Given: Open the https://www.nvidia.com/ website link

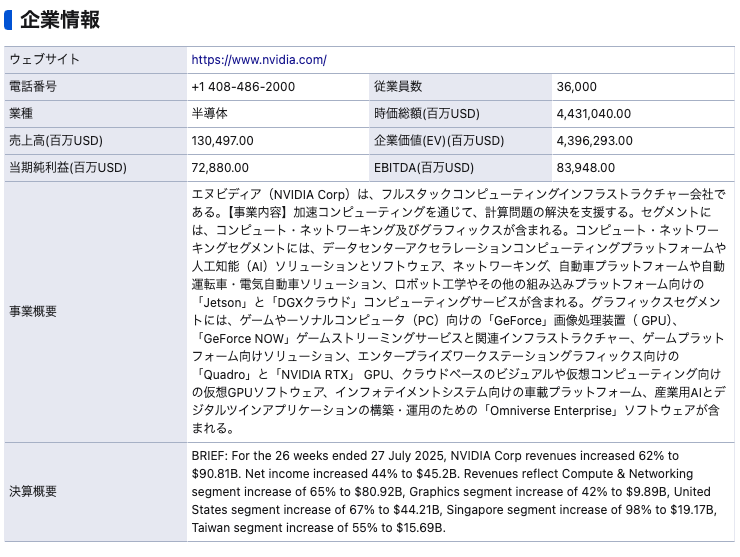Looking at the screenshot, I should 259,60.
